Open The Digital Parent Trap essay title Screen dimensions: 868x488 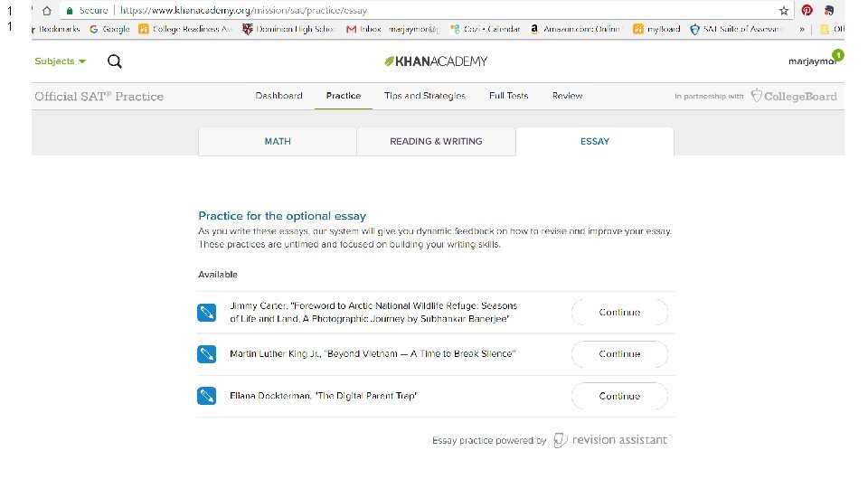pos(324,396)
